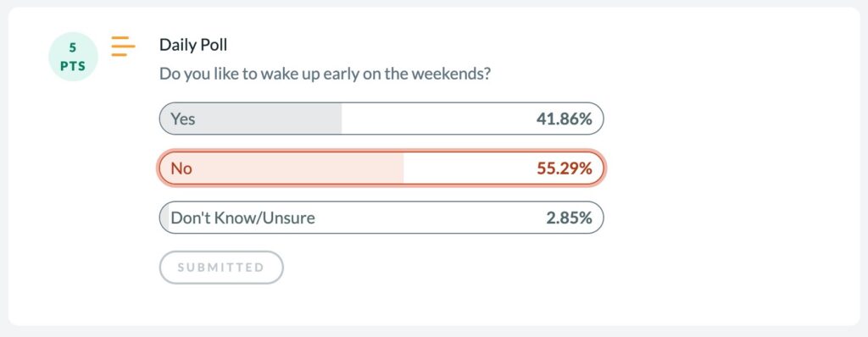This screenshot has width=868, height=337.
Task: Select the Yes poll option
Action: pos(381,119)
